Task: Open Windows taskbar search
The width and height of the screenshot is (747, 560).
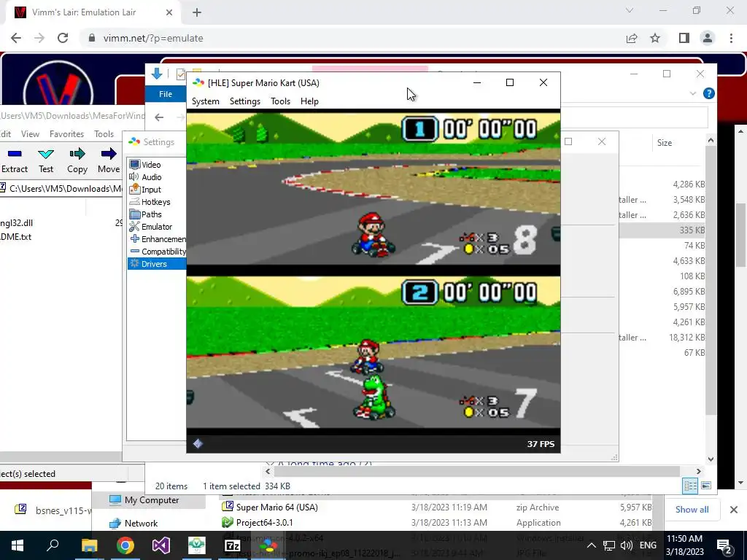Action: coord(53,545)
